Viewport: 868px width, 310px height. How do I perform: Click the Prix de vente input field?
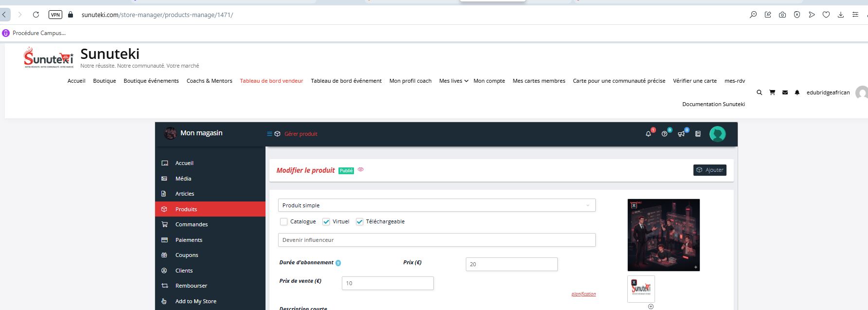click(x=388, y=283)
